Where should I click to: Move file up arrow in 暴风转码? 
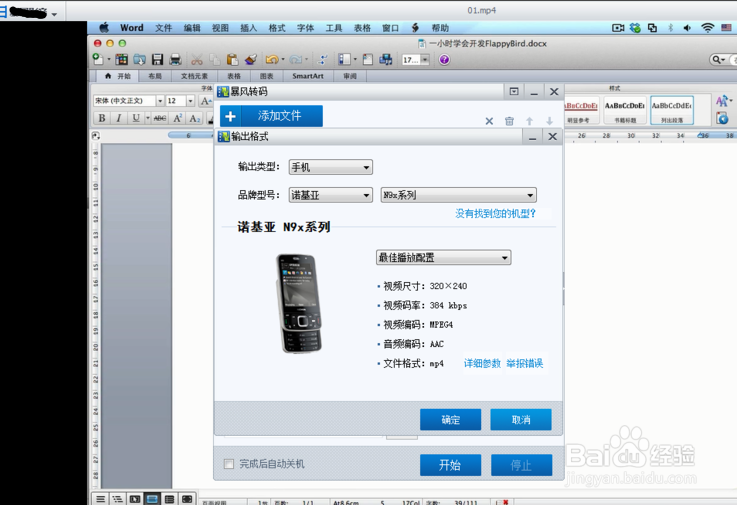click(x=529, y=121)
